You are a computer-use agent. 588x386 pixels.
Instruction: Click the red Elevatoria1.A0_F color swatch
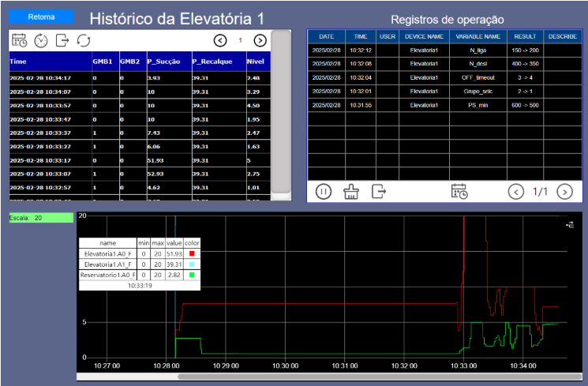pos(192,253)
